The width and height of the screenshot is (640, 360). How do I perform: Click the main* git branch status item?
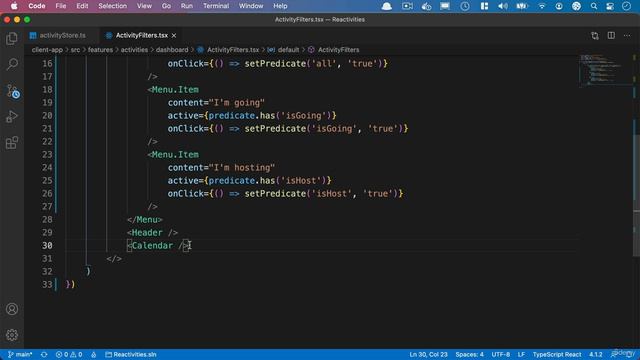click(20, 354)
